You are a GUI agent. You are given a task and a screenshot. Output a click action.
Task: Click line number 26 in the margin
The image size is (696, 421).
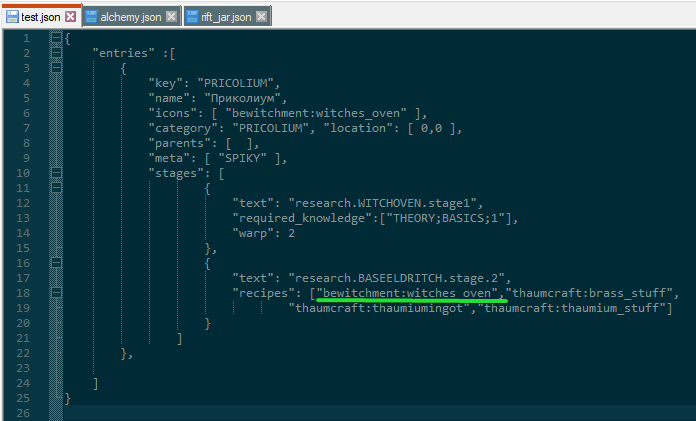click(x=23, y=413)
